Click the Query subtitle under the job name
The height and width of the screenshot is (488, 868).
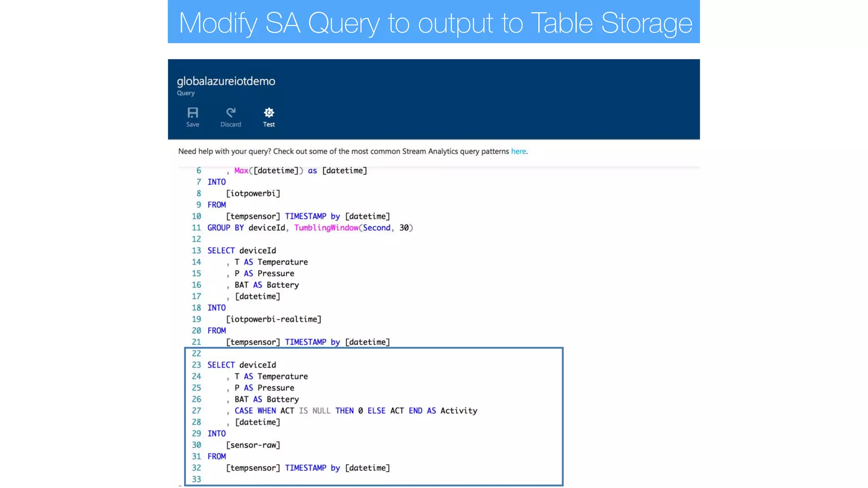(186, 93)
